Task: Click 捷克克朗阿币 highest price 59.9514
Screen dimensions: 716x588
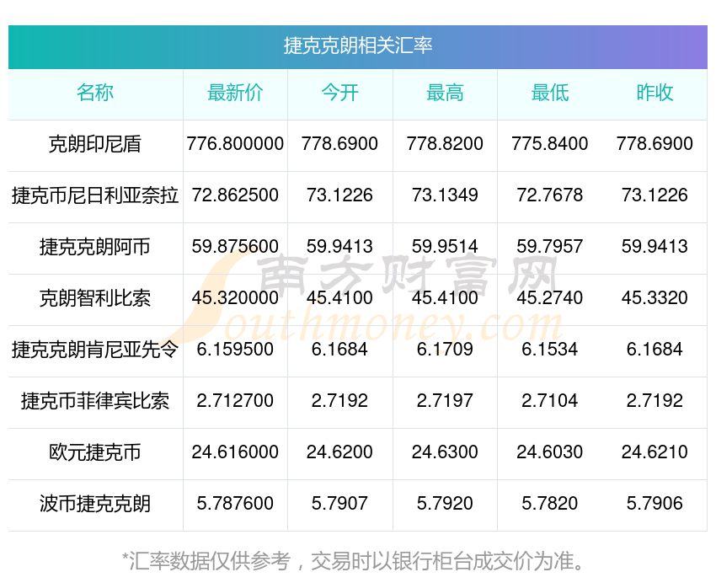Action: point(445,247)
